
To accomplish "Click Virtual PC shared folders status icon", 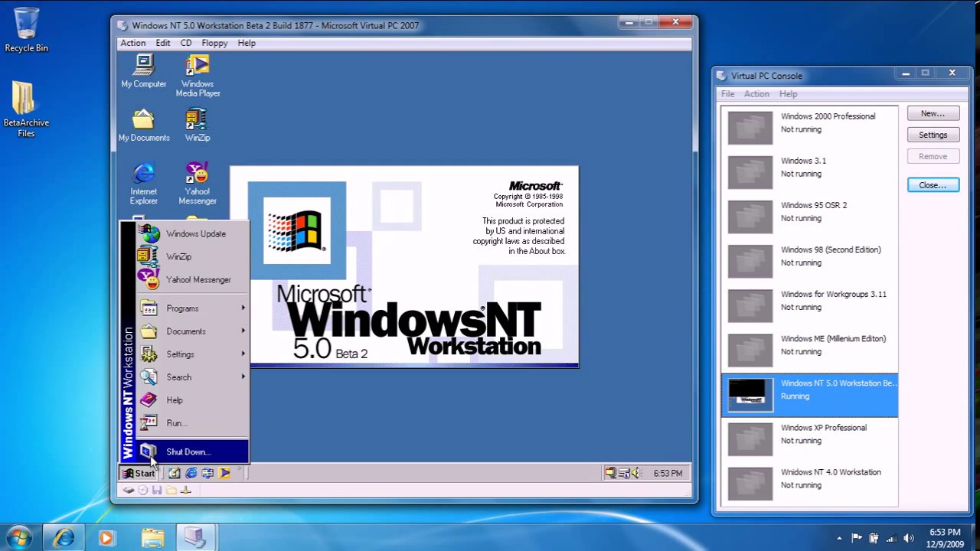I will point(171,491).
